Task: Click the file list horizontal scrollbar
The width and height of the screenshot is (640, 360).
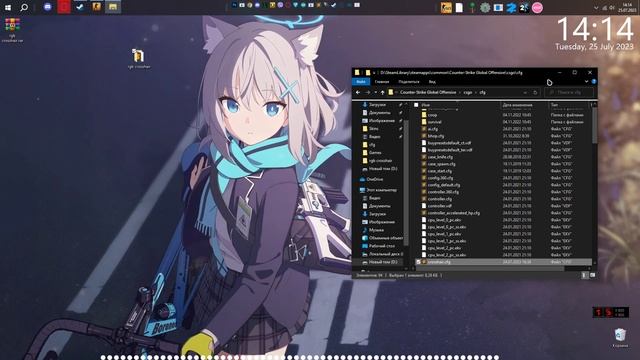Action: 489,269
